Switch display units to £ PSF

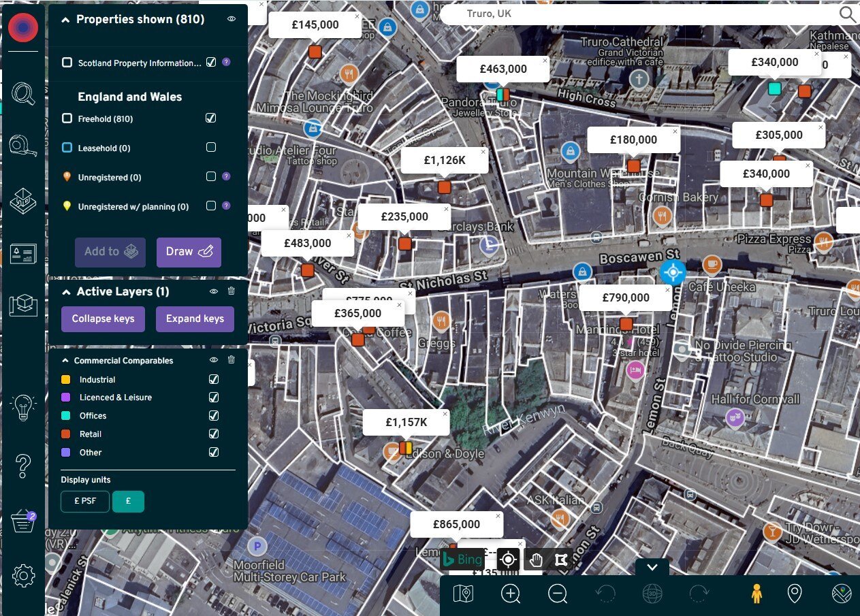[x=84, y=501]
